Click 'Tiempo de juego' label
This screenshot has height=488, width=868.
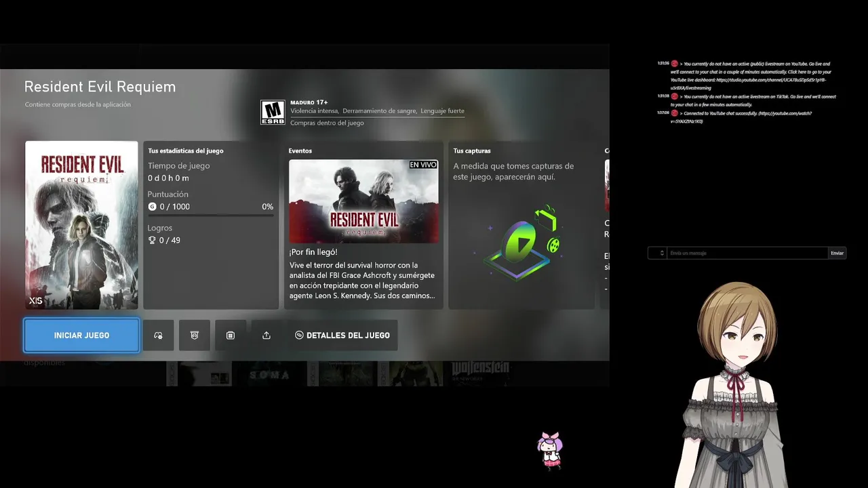click(x=179, y=166)
